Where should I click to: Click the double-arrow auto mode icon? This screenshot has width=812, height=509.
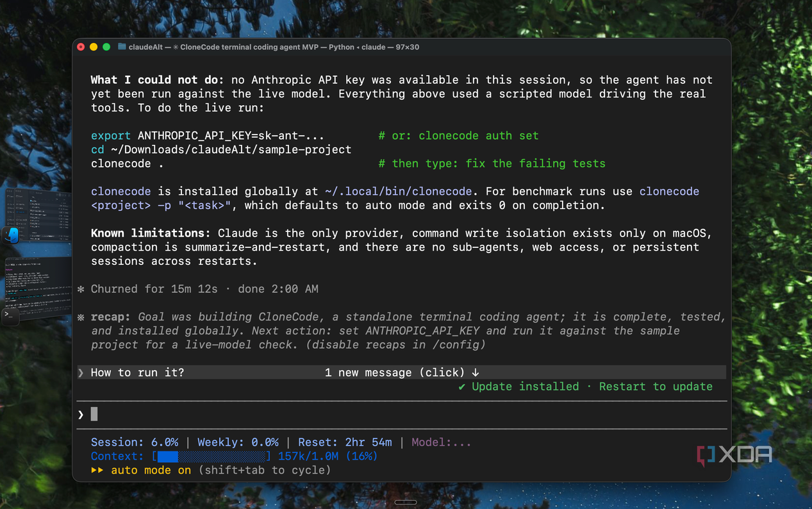(97, 470)
